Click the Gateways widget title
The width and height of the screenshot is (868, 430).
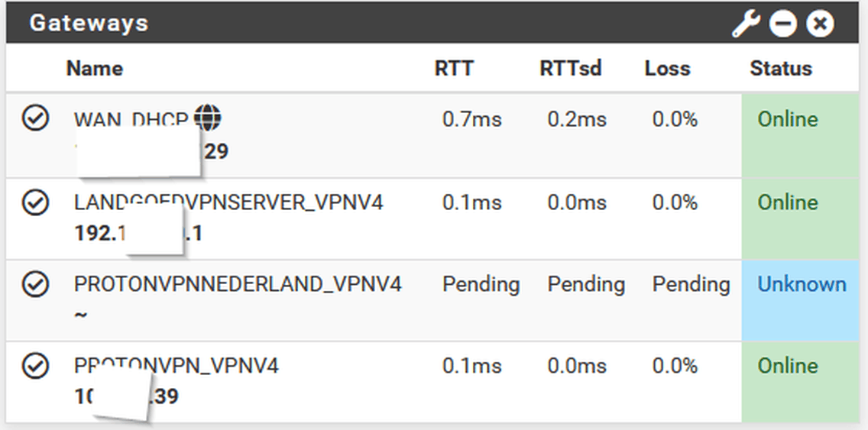coord(89,23)
